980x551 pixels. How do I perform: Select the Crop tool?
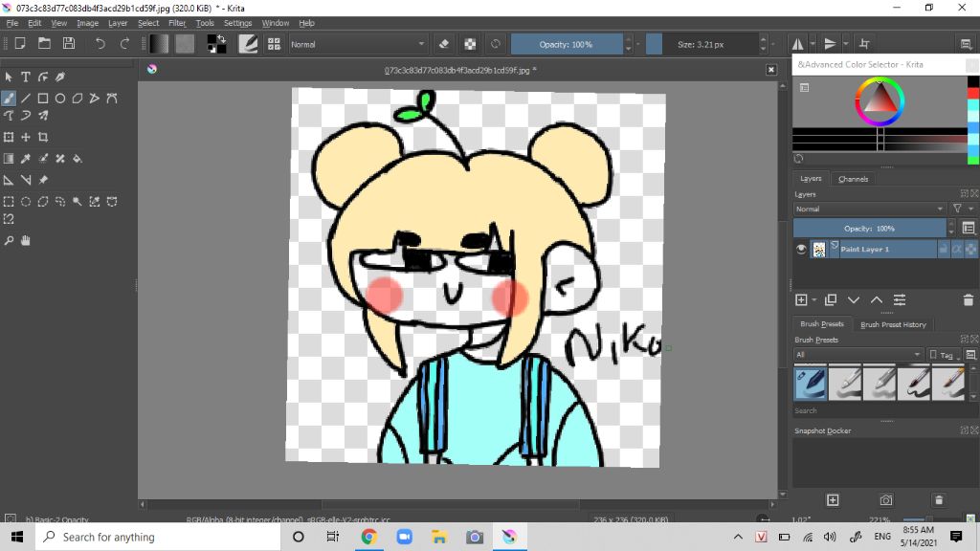(x=43, y=137)
